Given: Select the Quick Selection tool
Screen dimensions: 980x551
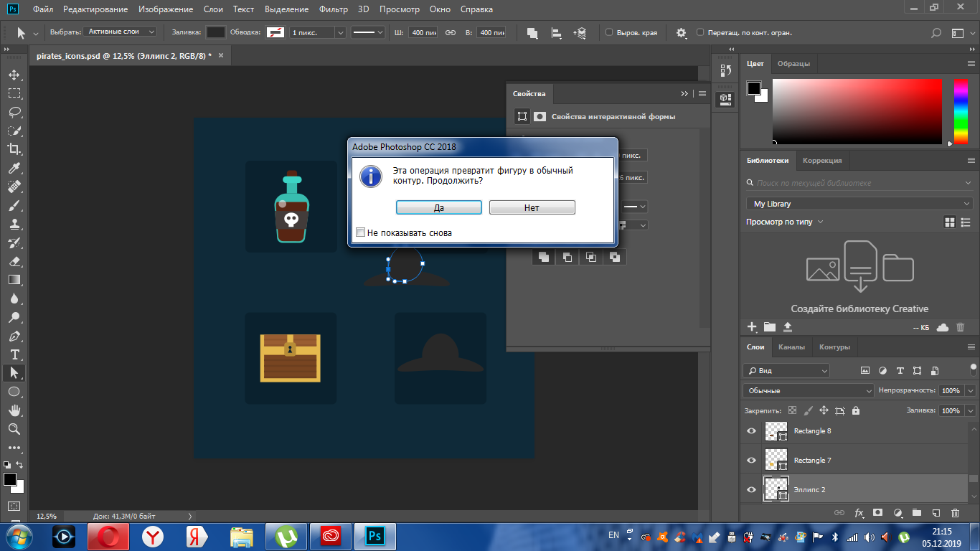Looking at the screenshot, I should [x=14, y=131].
